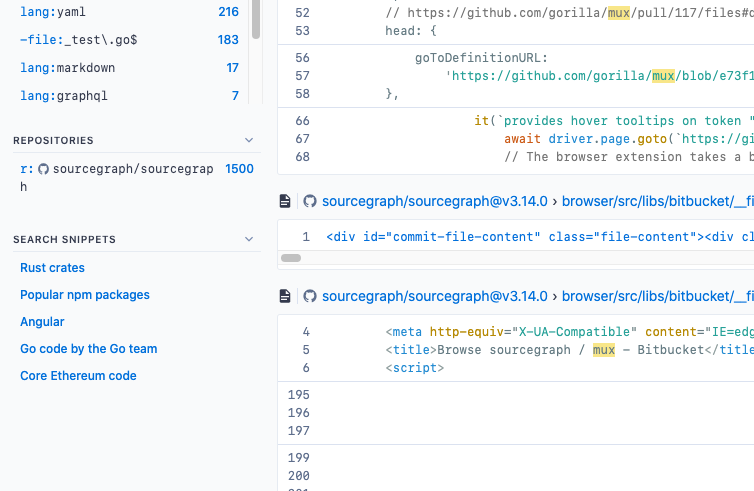Filter by repository sourcegraph/sourcegraph
The height and width of the screenshot is (491, 754).
coord(137,177)
